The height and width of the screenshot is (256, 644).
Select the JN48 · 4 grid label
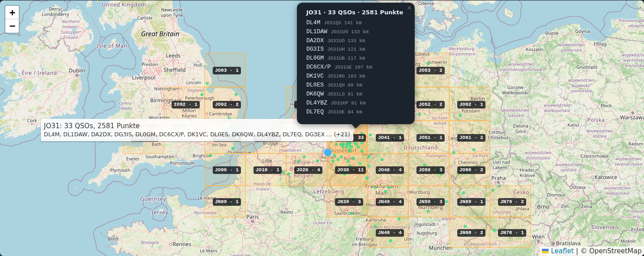(390, 233)
